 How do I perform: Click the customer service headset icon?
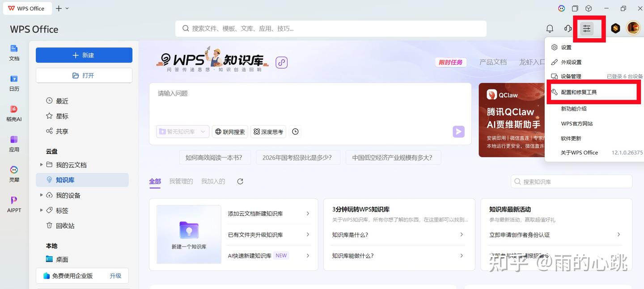568,29
